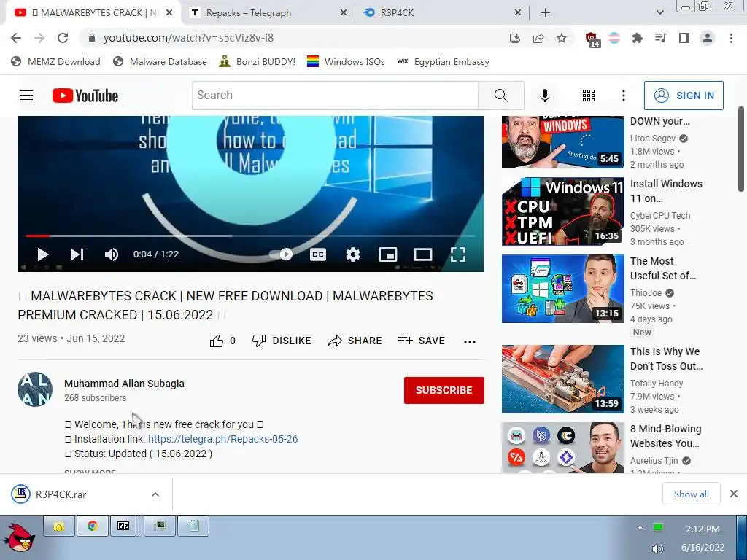747x560 pixels.
Task: Open Muhammad Allan Subagia channel name
Action: pyautogui.click(x=124, y=384)
